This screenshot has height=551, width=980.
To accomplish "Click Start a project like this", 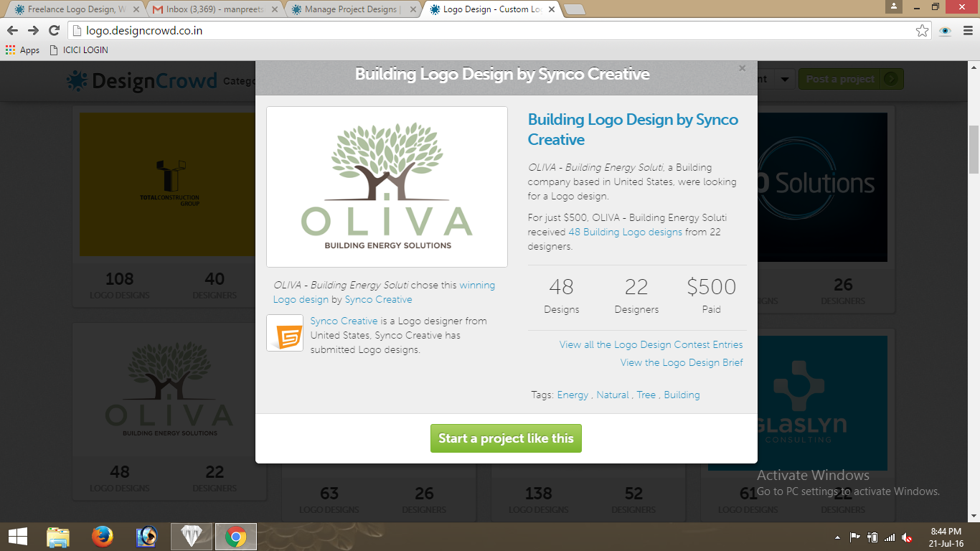I will click(506, 438).
